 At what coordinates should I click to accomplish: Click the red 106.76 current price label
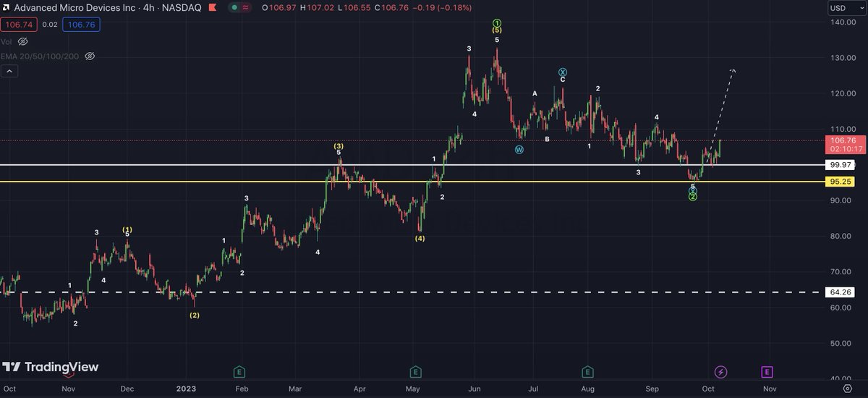coord(843,140)
